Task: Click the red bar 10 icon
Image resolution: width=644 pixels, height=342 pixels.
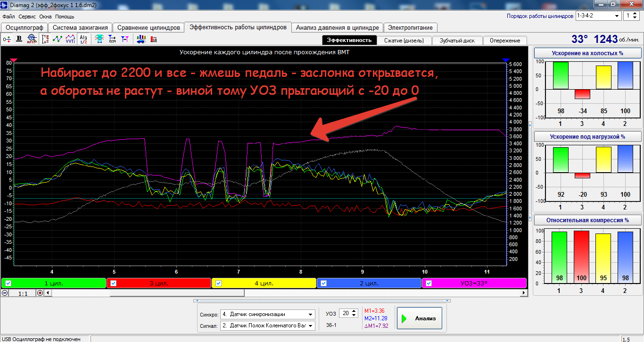Action: (154, 39)
